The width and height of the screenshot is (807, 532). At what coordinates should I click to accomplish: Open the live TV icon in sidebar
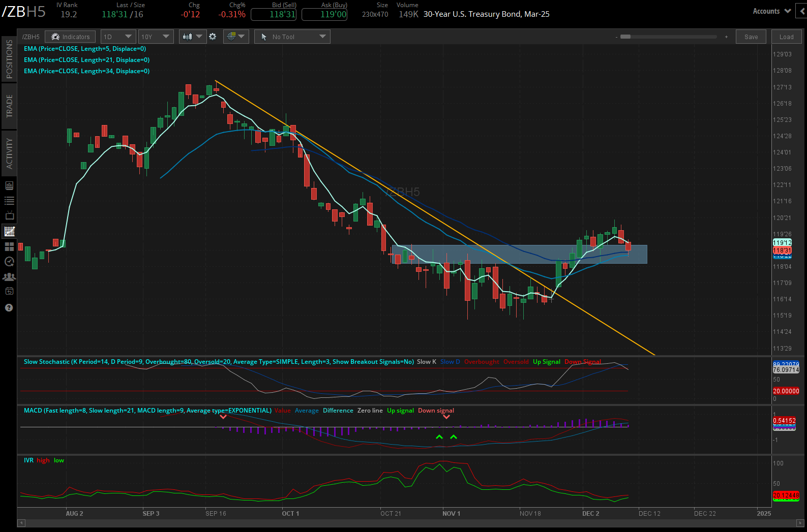pos(9,216)
